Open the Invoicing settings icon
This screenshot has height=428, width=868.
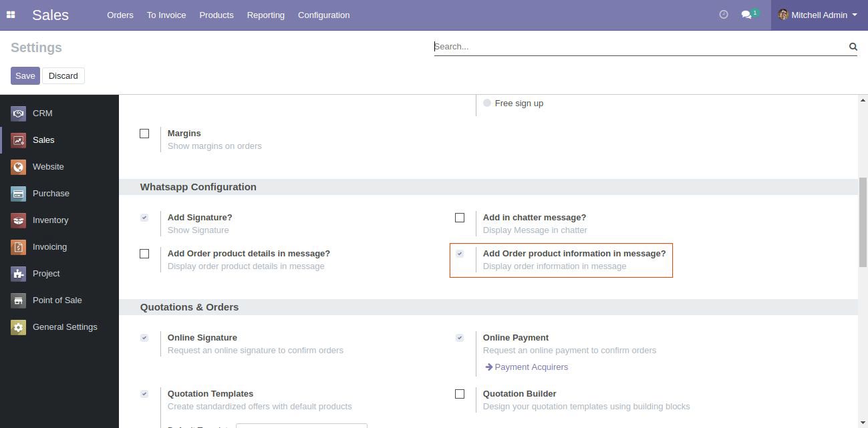19,247
